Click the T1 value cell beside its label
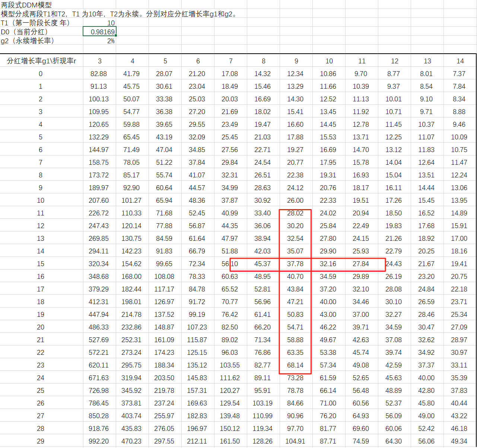Image resolution: width=477 pixels, height=448 pixels. tap(100, 23)
